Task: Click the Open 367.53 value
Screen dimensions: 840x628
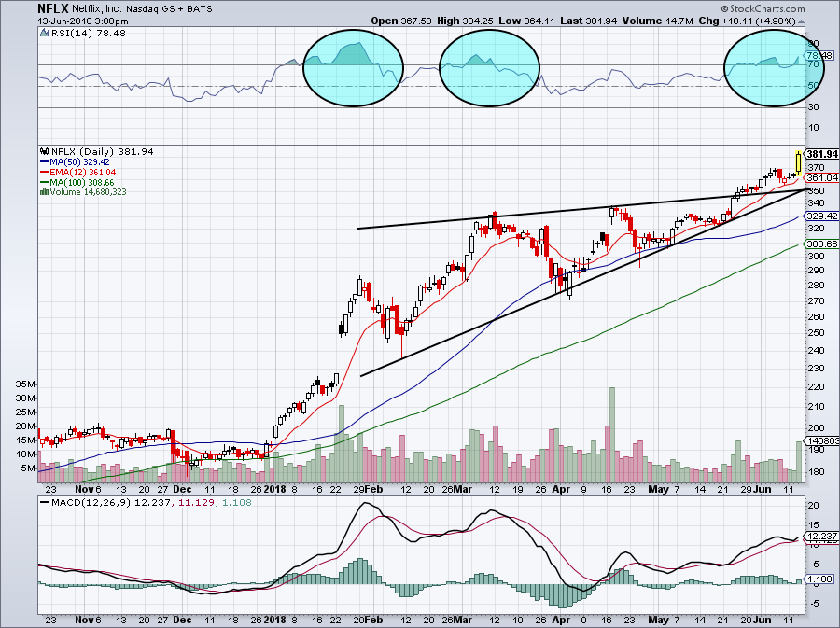Action: click(401, 21)
